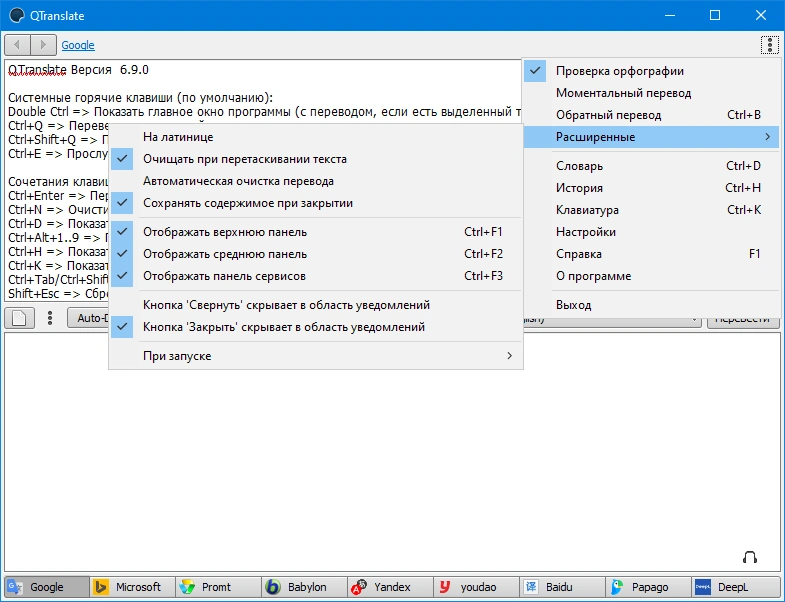Open О программе about entry
Viewport: 785px width, 602px height.
651,276
